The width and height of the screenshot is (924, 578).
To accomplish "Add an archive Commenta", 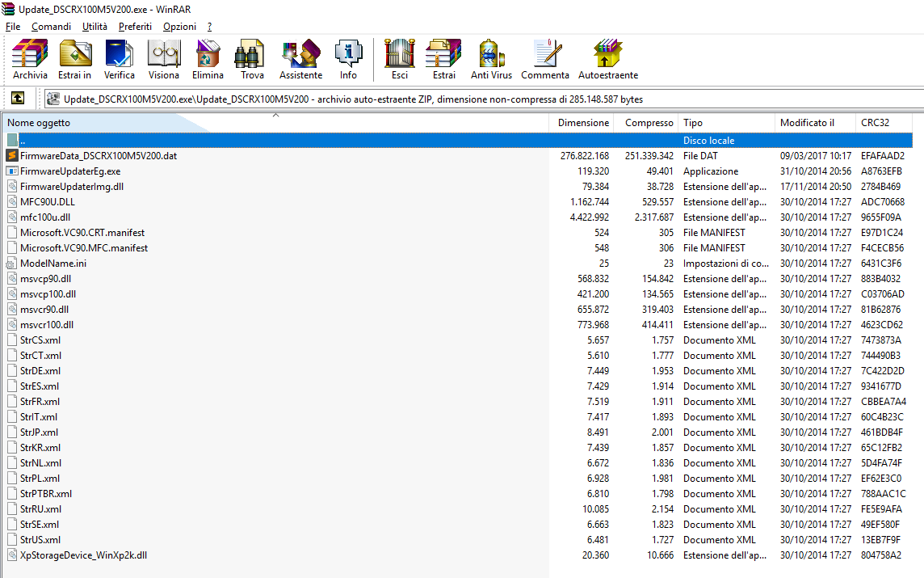I will click(x=545, y=60).
